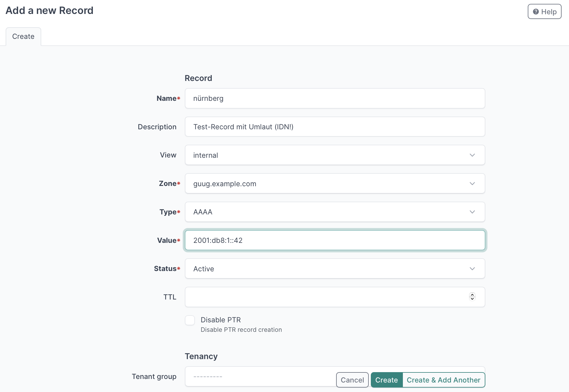The image size is (569, 392).
Task: Click Create & Add Another button
Action: (x=443, y=380)
